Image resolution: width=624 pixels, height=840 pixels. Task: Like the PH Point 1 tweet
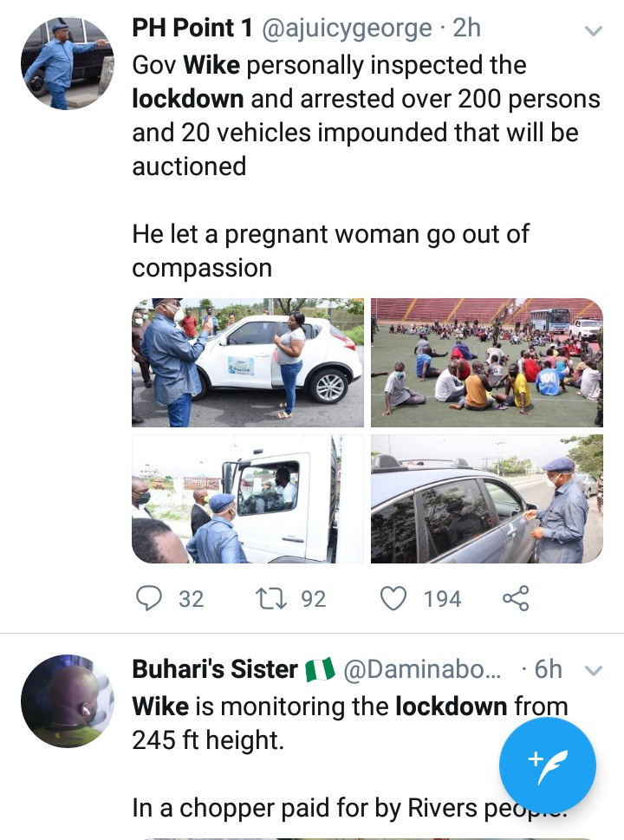[x=394, y=598]
